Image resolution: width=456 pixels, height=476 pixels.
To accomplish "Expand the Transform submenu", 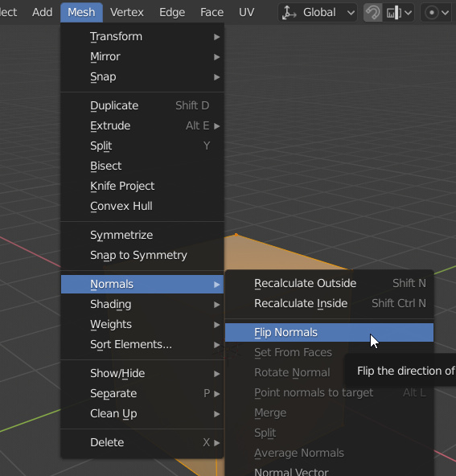I will point(142,37).
